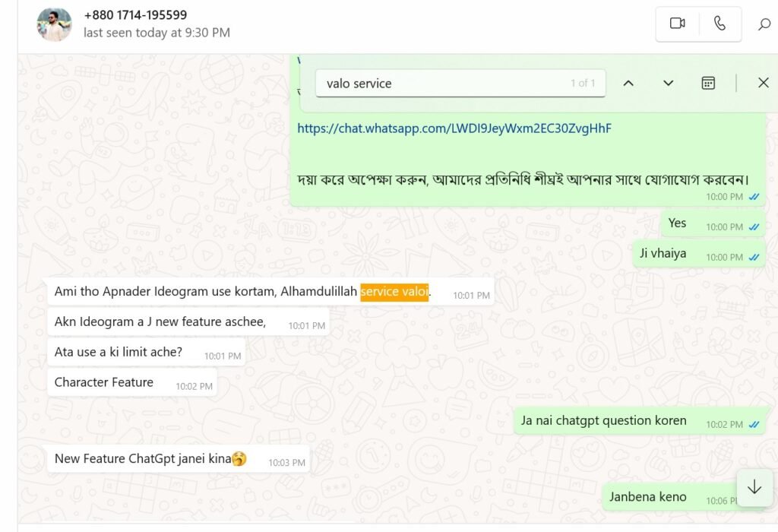
Task: Select the 'Ji vhaiya' sent message
Action: pos(663,253)
